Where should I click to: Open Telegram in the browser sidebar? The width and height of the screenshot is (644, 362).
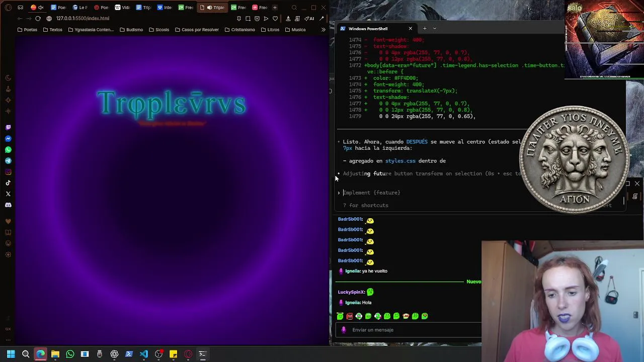8,161
